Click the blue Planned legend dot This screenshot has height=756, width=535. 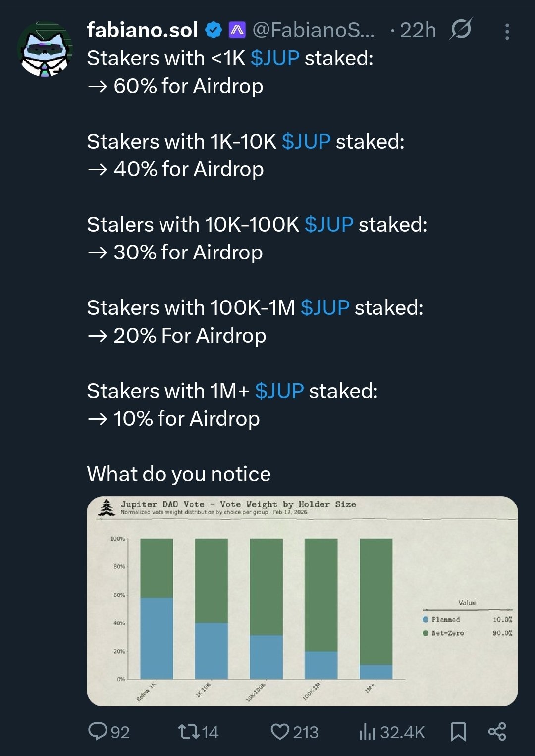[x=426, y=619]
